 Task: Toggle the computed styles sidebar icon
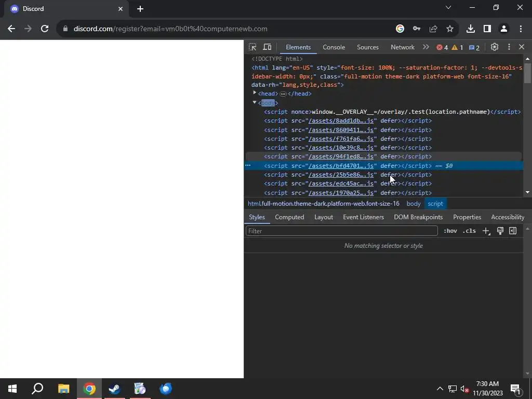tap(513, 231)
